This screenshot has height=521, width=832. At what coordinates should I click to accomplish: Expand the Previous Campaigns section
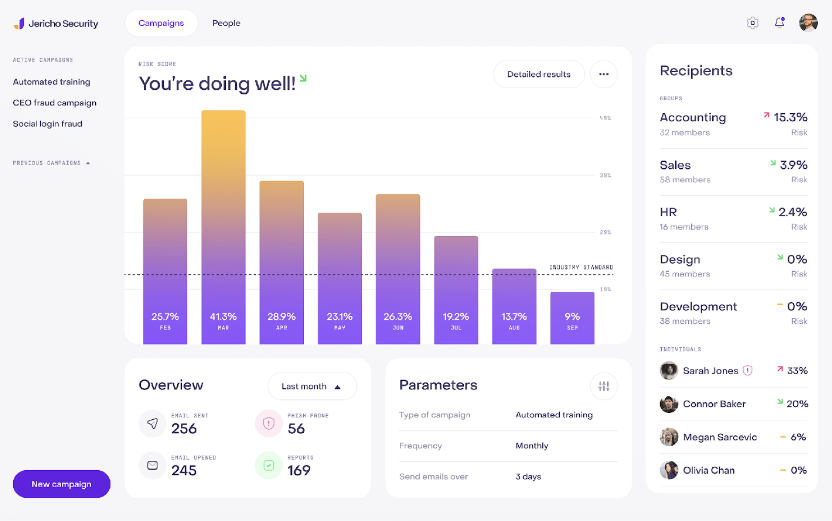(x=51, y=163)
